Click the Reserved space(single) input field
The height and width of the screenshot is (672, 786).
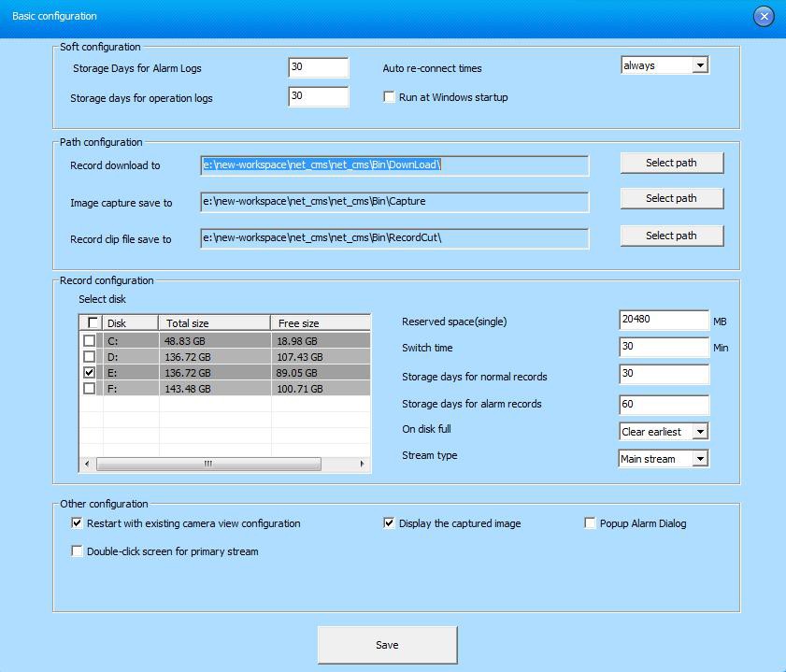point(663,321)
